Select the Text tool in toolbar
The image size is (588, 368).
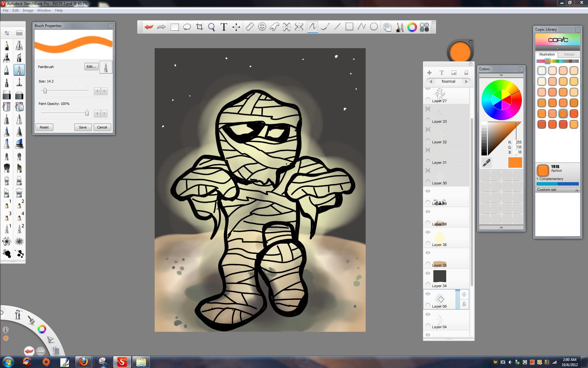click(224, 27)
